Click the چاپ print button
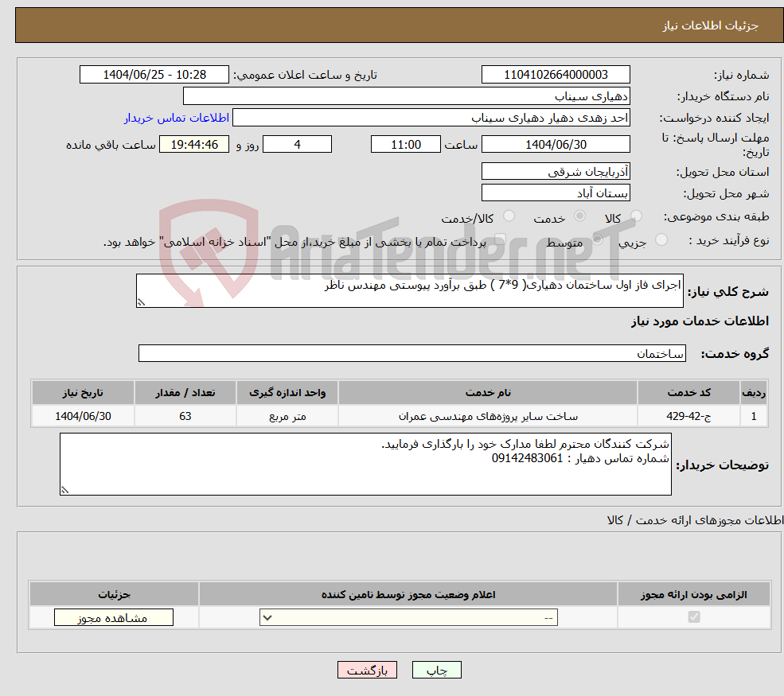 (x=436, y=670)
